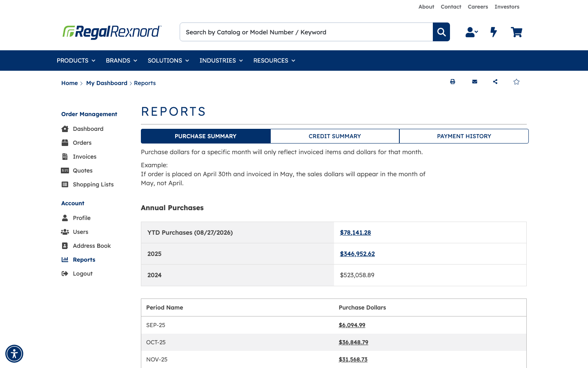The height and width of the screenshot is (368, 588).
Task: Open SEP-25 amount $6,094.99
Action: click(x=352, y=325)
